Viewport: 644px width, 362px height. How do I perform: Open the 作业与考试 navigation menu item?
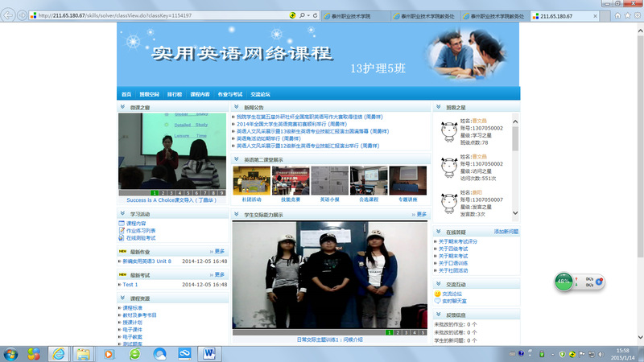pos(229,94)
